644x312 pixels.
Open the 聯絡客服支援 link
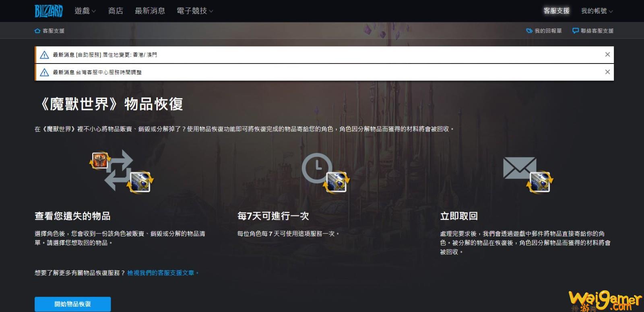(597, 31)
